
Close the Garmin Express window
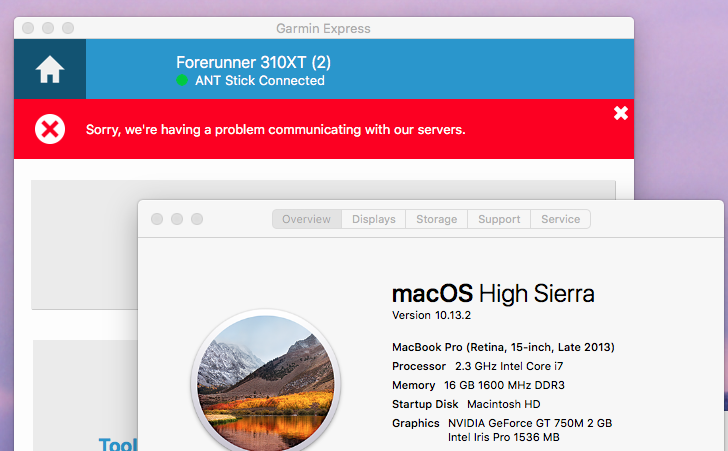(x=28, y=28)
